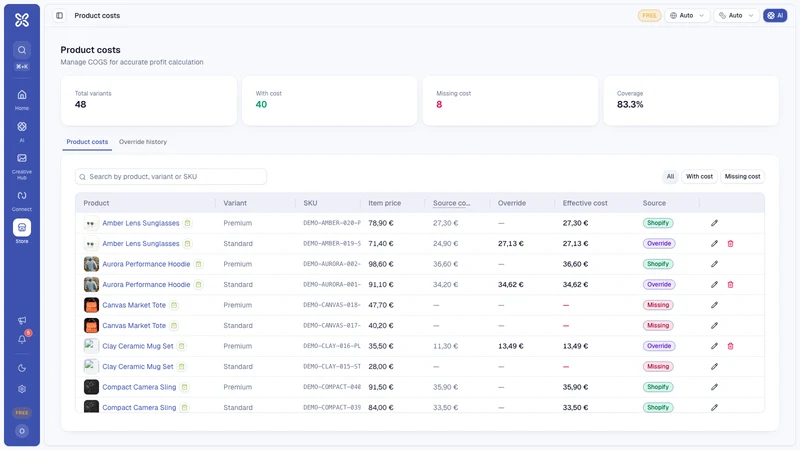Filter by With cost

click(699, 177)
